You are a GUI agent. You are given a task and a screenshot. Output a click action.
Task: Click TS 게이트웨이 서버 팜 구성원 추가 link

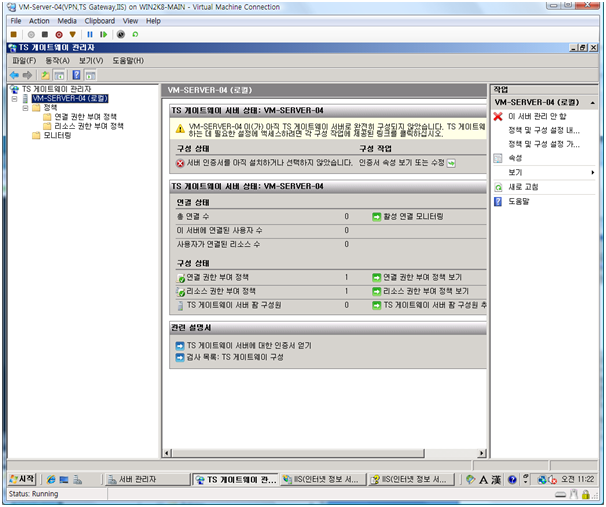click(x=435, y=305)
